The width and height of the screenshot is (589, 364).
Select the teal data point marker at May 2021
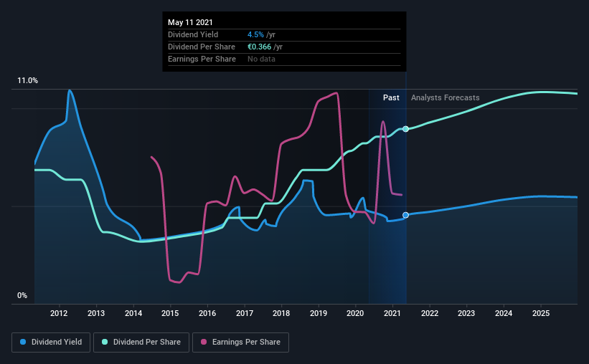[x=405, y=129]
